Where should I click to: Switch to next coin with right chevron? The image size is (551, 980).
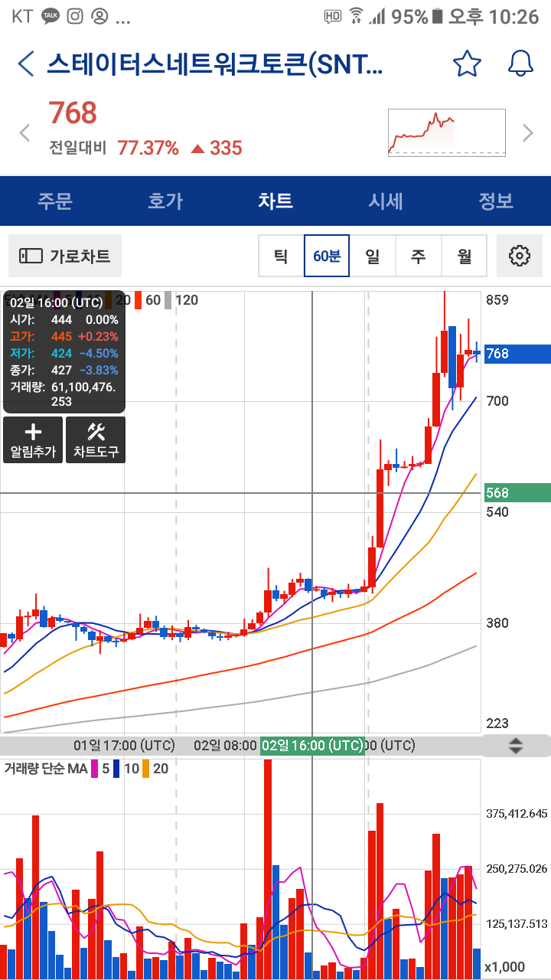[x=528, y=133]
